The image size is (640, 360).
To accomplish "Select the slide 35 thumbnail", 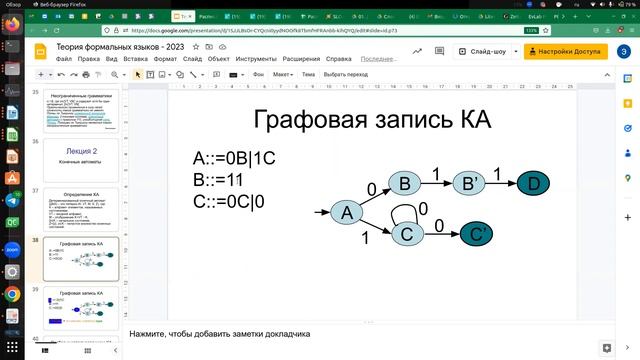I will point(81,111).
